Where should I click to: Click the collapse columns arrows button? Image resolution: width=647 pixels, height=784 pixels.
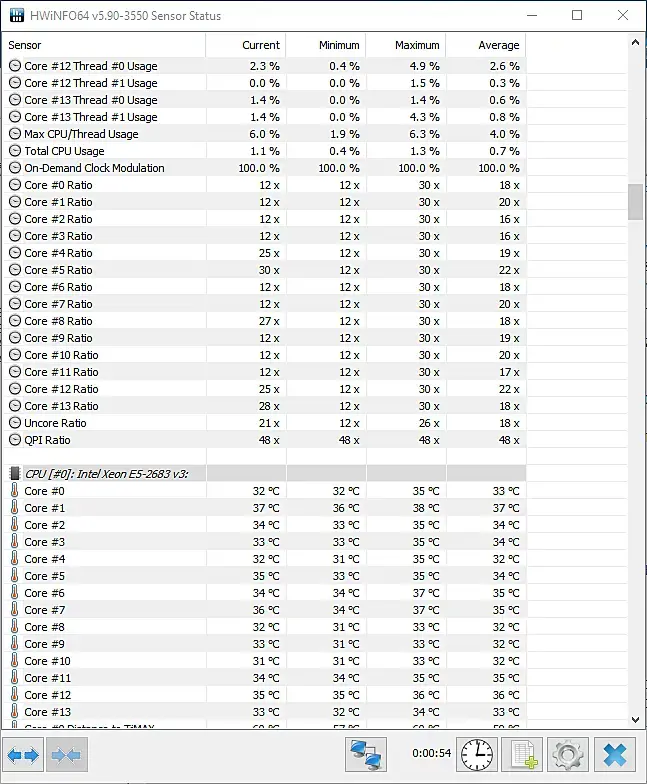pyautogui.click(x=67, y=754)
